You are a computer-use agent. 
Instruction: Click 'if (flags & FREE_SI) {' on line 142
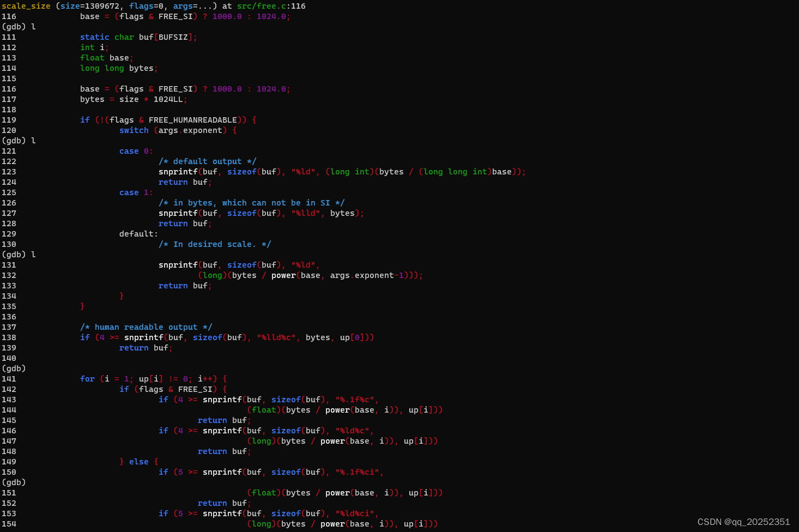[173, 389]
